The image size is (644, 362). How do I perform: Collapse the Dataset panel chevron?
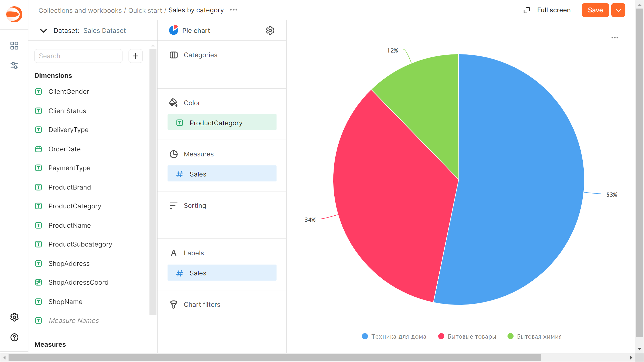[x=43, y=31]
